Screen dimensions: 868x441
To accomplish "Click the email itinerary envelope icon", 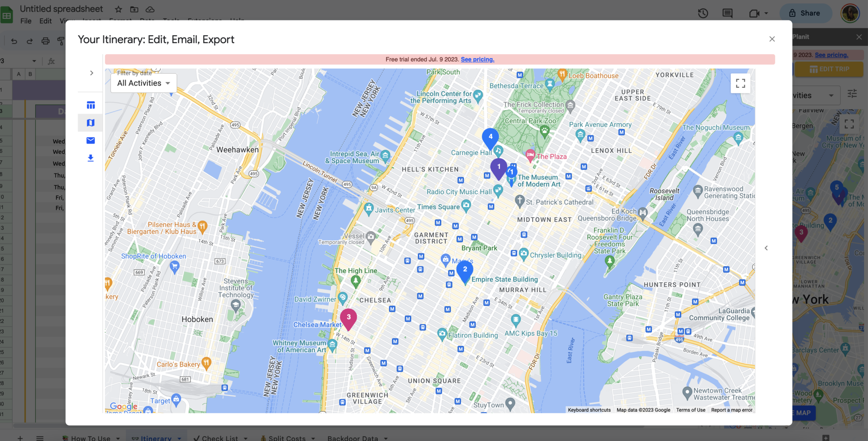I will (x=91, y=140).
